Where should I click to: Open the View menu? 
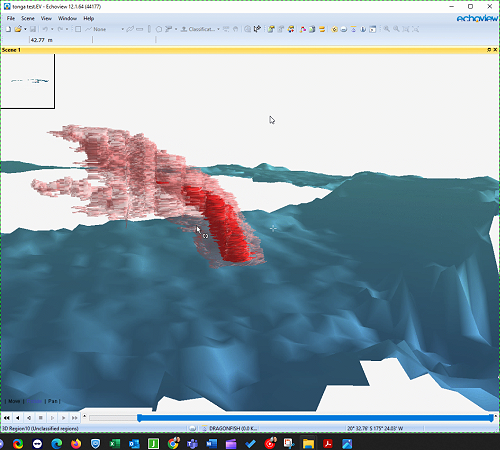pyautogui.click(x=46, y=18)
